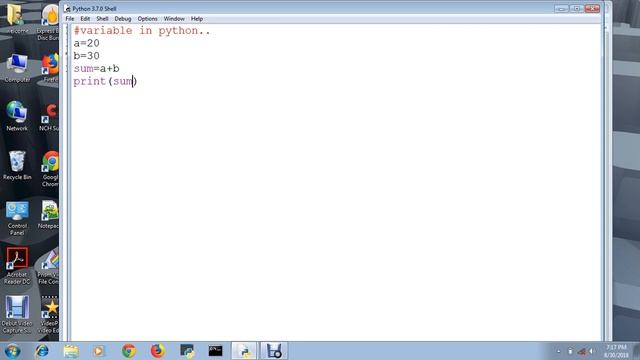Click the network status tray icon

point(582,351)
